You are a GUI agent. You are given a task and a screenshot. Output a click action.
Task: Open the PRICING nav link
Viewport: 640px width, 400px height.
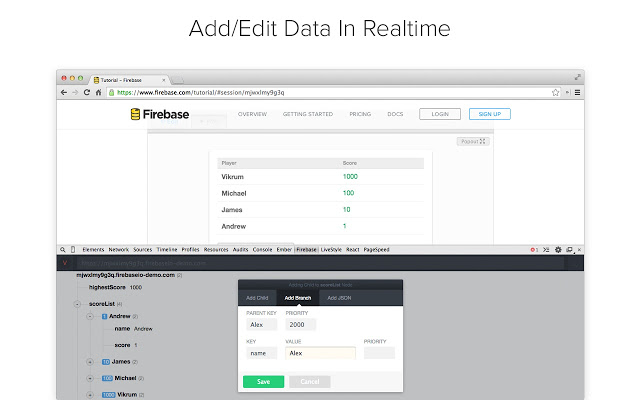(x=360, y=114)
